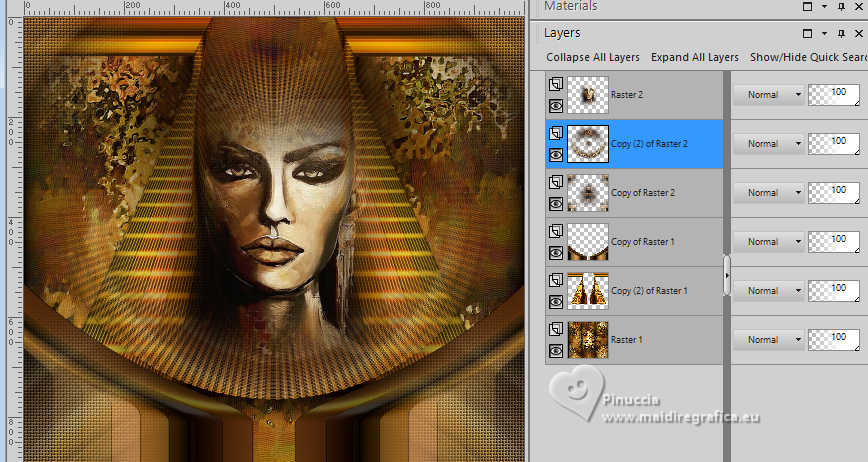Close the Layers palette
The height and width of the screenshot is (462, 868).
coord(859,34)
